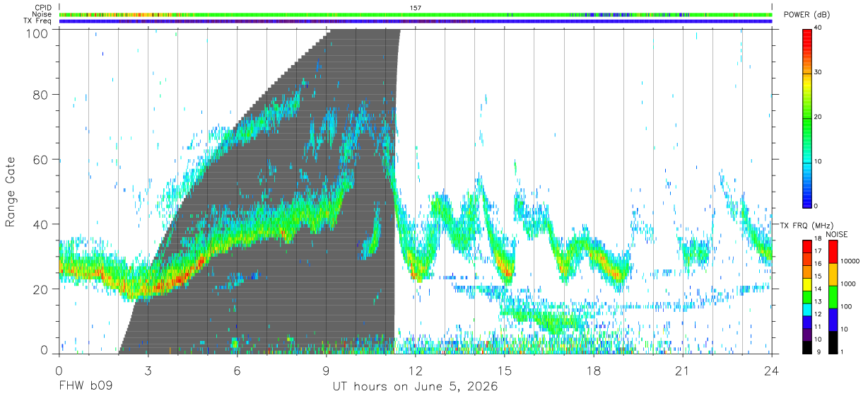Click the y-axis tick label '20'

point(40,290)
